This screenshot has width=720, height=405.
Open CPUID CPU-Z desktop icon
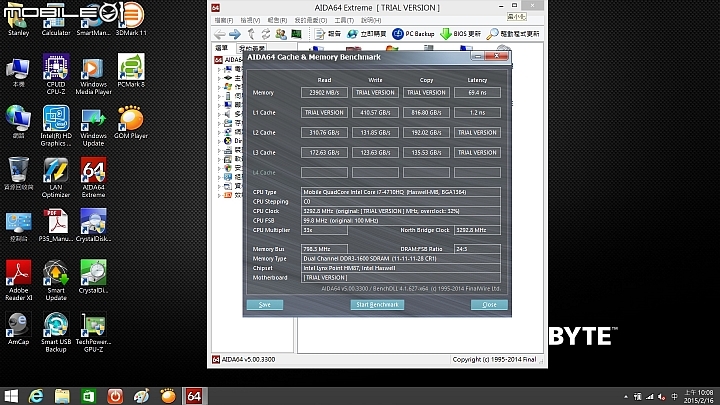click(x=56, y=74)
